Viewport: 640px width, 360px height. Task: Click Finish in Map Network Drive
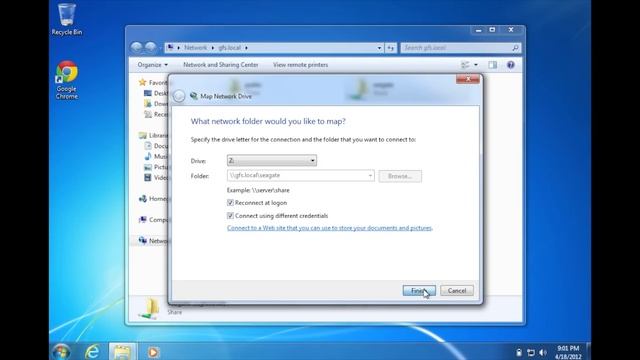pos(419,290)
